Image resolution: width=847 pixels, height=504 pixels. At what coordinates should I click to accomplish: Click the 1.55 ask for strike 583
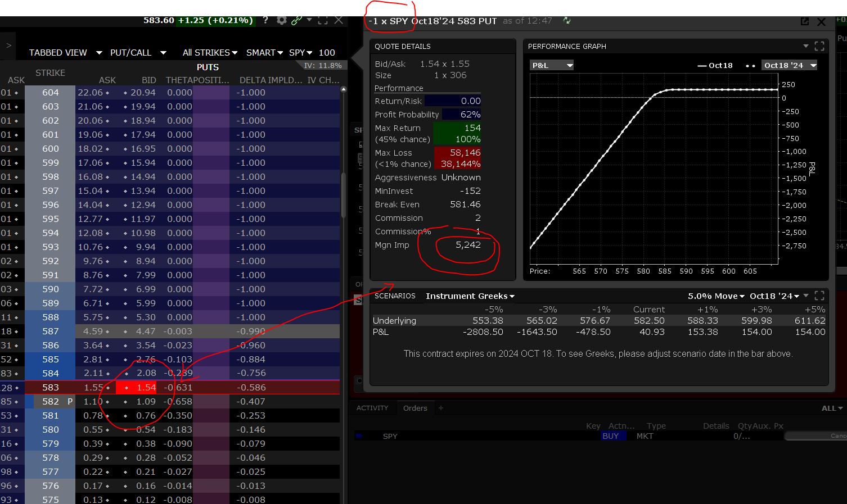93,387
